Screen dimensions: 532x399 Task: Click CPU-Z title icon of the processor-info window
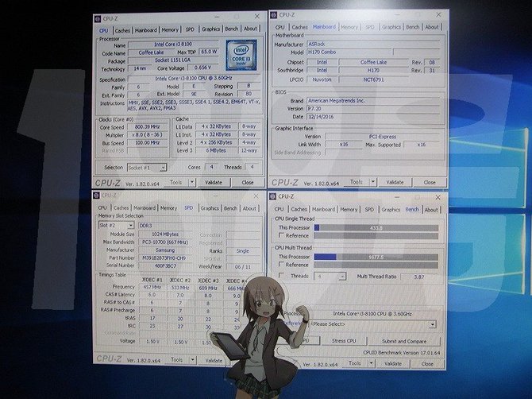pos(98,19)
